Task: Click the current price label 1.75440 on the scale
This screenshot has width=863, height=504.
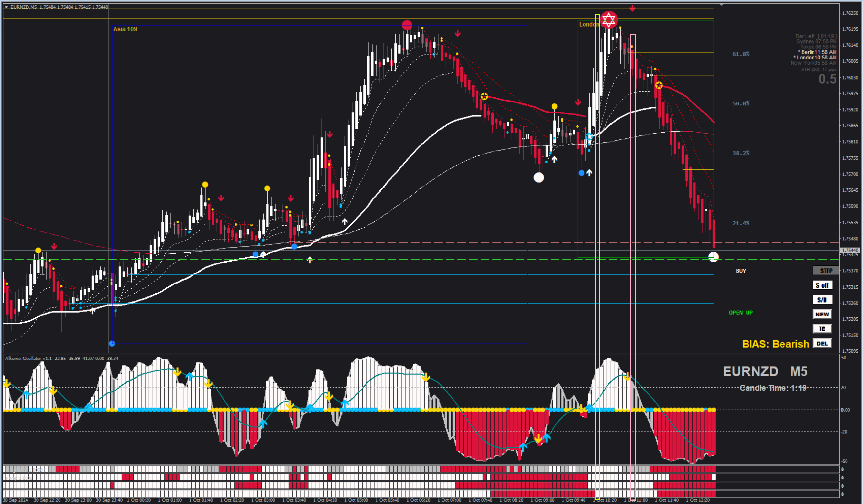Action: (850, 250)
